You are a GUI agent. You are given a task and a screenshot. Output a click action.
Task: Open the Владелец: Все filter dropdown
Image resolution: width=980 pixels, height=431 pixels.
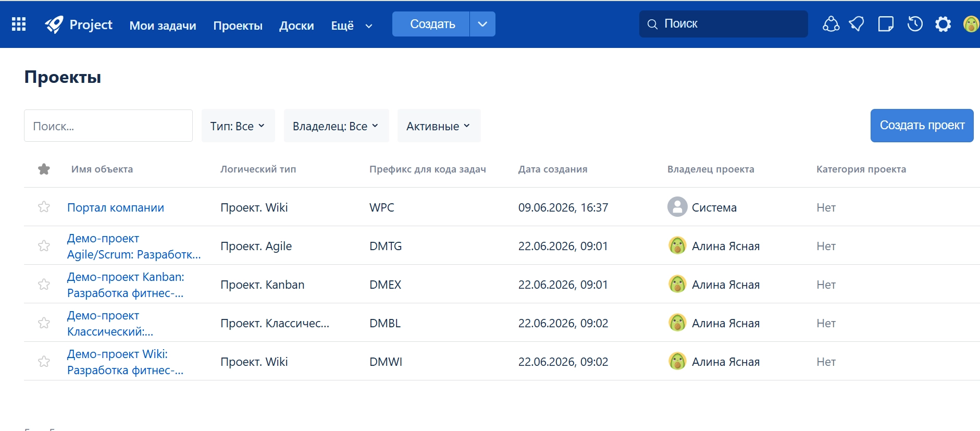click(336, 126)
